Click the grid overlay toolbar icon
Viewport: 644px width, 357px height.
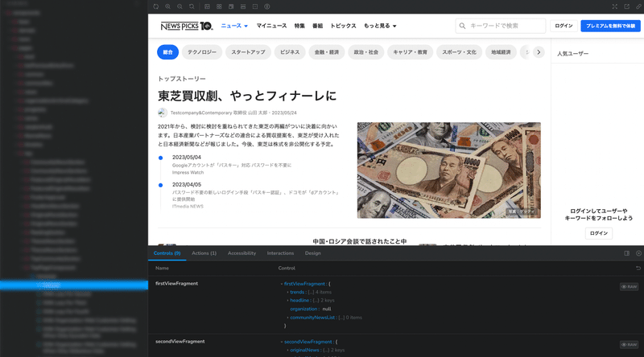click(219, 6)
